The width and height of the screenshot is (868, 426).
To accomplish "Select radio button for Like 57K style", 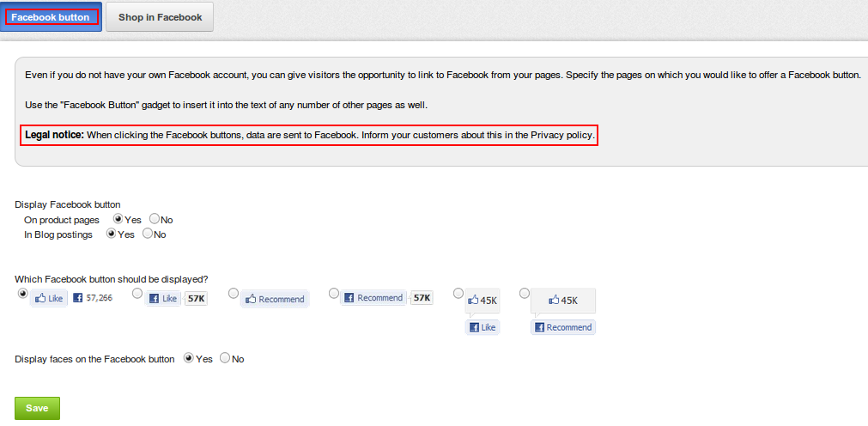I will click(137, 293).
